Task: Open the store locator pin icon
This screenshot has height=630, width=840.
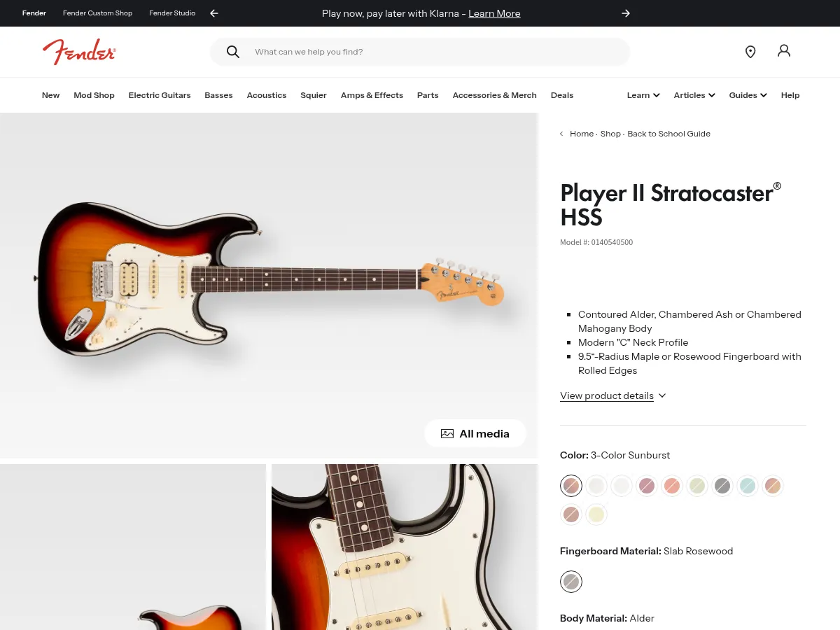Action: click(750, 52)
